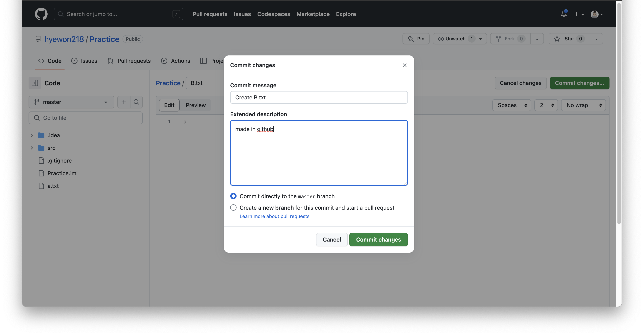Switch to the Code tab
Image resolution: width=644 pixels, height=336 pixels.
point(50,61)
